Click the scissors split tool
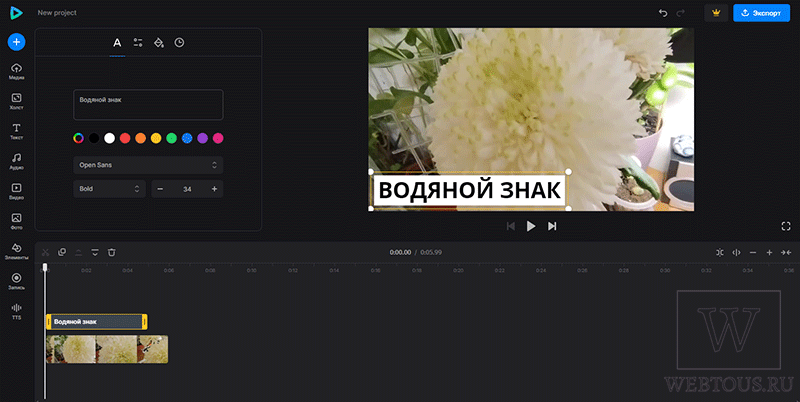Viewport: 800px width, 402px height. coord(45,252)
